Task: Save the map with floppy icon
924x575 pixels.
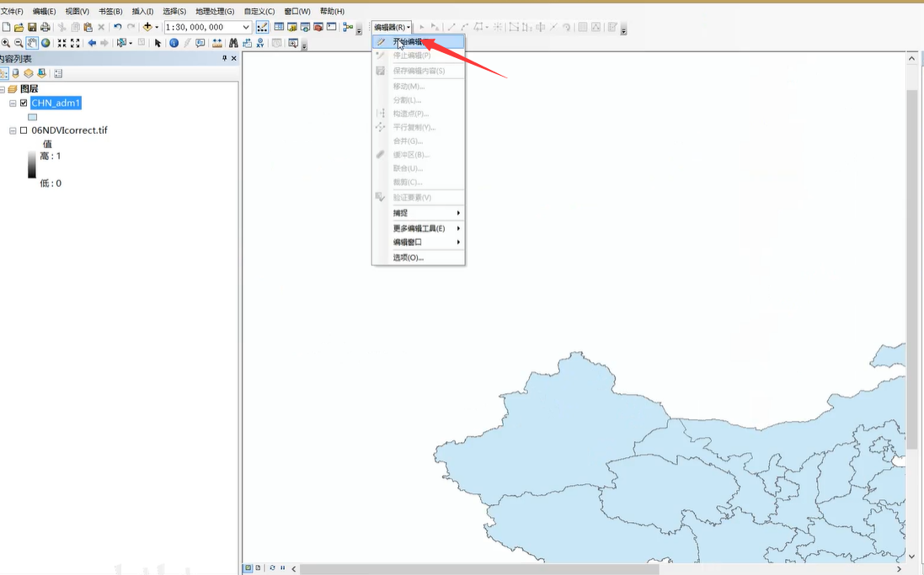Action: [32, 27]
